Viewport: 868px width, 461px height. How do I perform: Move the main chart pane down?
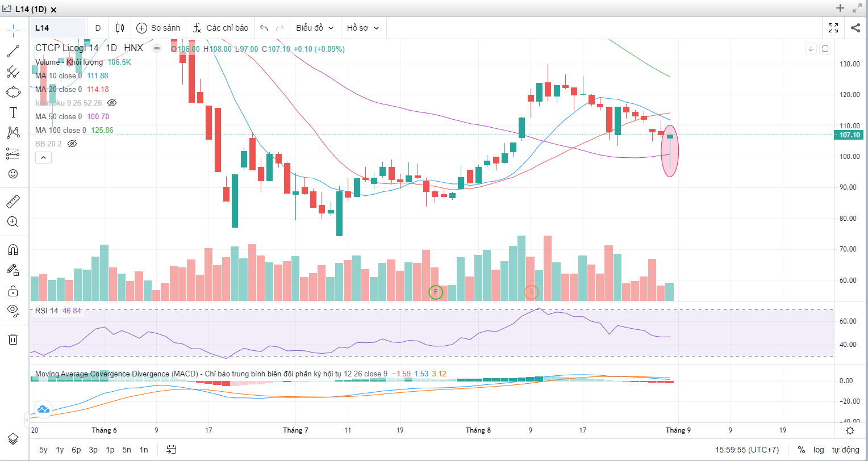(811, 49)
